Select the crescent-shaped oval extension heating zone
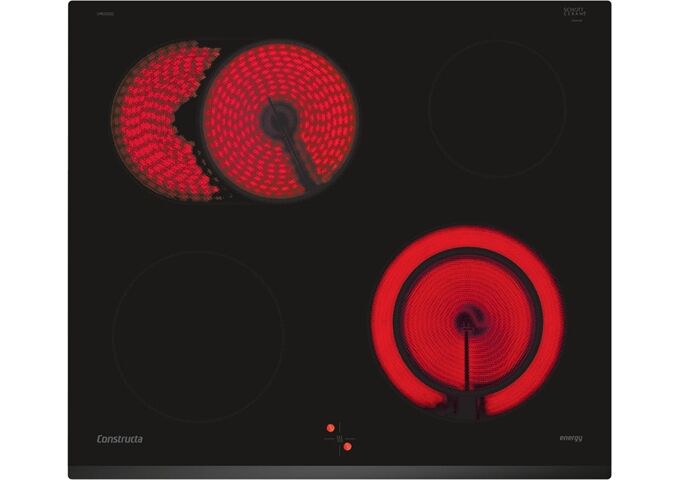680x480 pixels. coord(165,121)
